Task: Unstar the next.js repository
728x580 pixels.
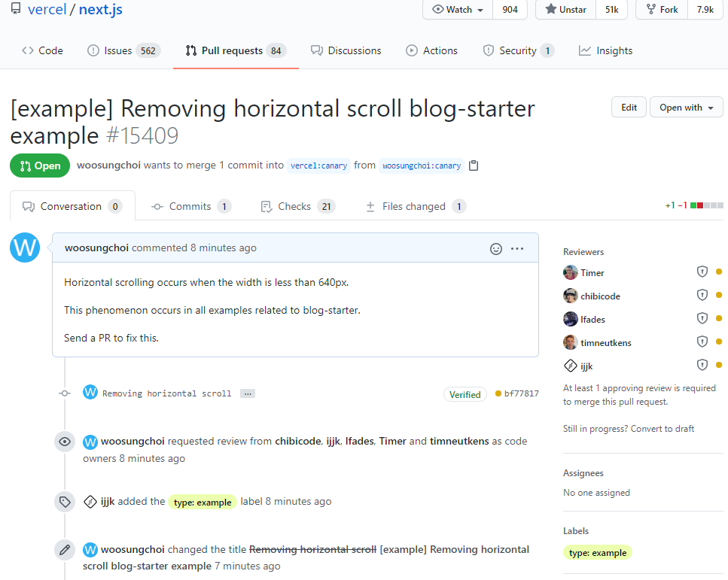Action: click(x=565, y=10)
